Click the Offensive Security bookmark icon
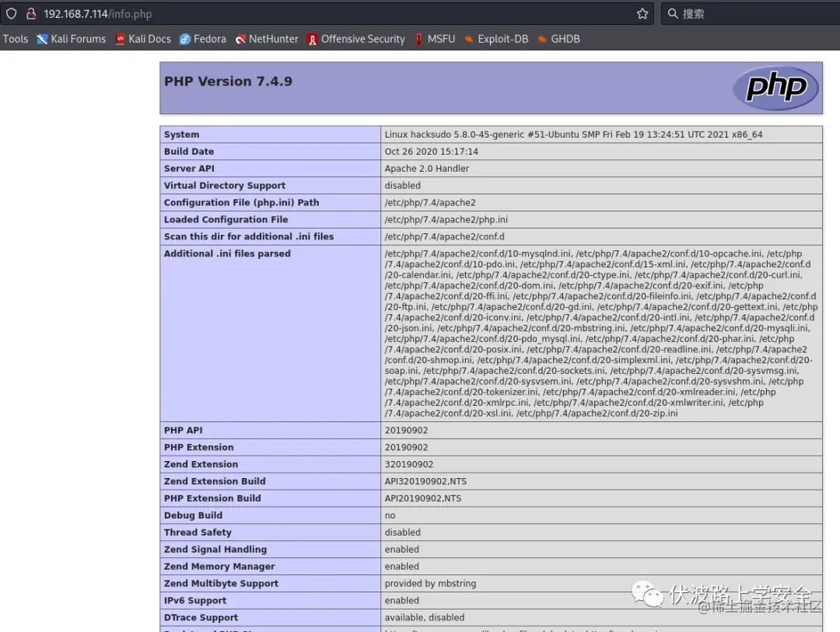 pos(313,39)
